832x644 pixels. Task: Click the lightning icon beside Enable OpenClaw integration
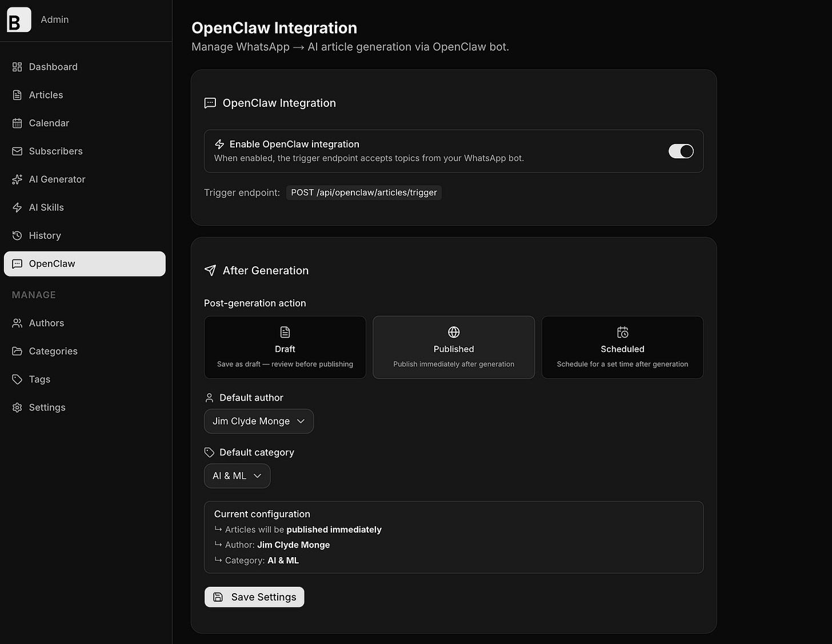pos(219,144)
